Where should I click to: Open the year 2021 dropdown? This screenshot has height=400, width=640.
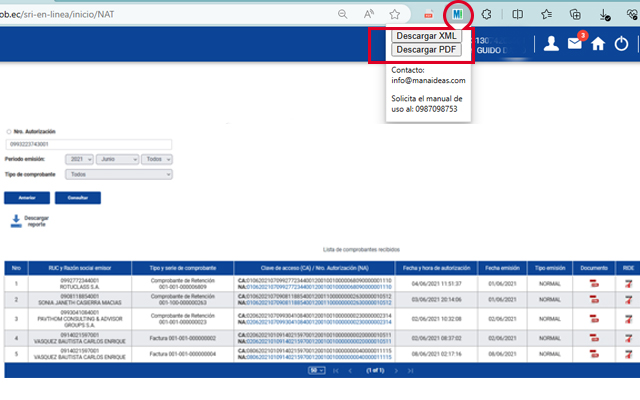tap(79, 159)
